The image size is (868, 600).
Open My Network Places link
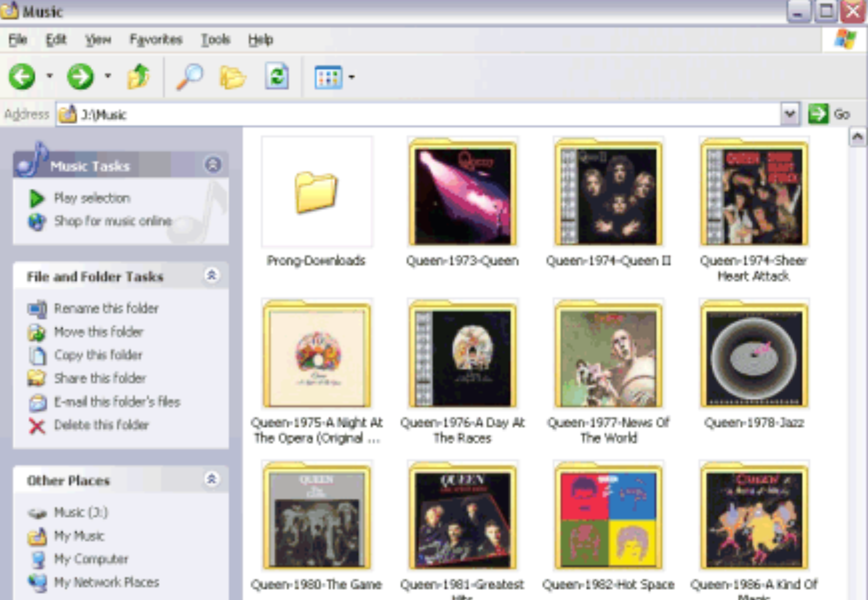[107, 582]
